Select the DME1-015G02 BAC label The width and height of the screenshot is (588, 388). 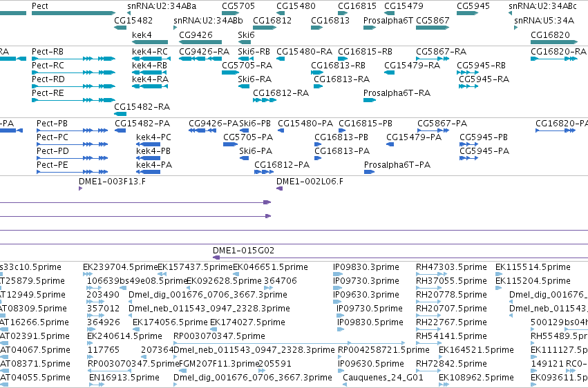tap(243, 250)
